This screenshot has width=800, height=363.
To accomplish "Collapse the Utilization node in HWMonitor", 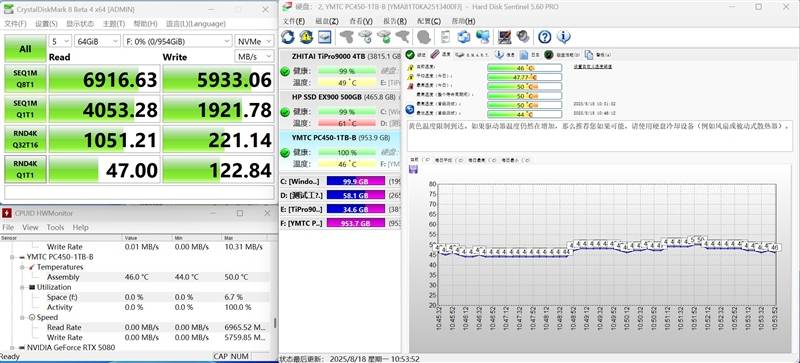I will (x=22, y=287).
